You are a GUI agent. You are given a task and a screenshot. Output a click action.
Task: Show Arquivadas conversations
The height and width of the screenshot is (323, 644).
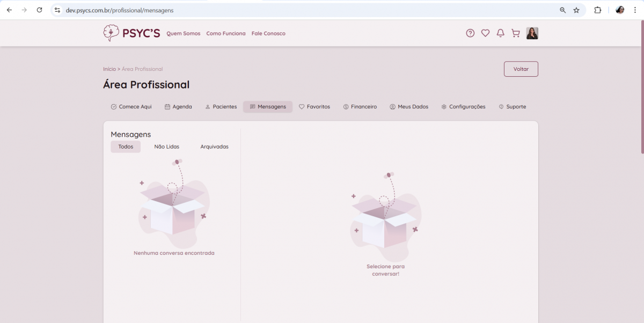pos(214,147)
